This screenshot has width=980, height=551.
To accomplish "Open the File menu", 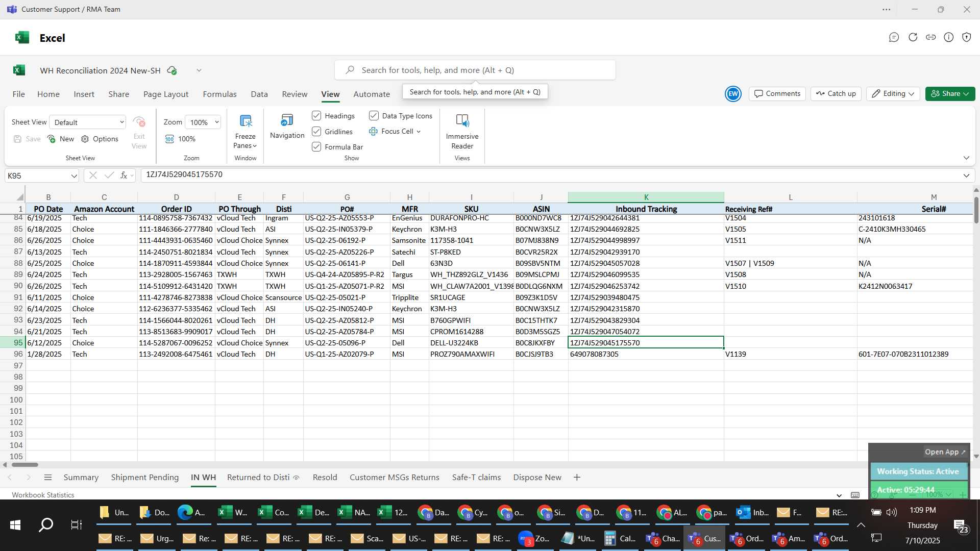I will (18, 94).
